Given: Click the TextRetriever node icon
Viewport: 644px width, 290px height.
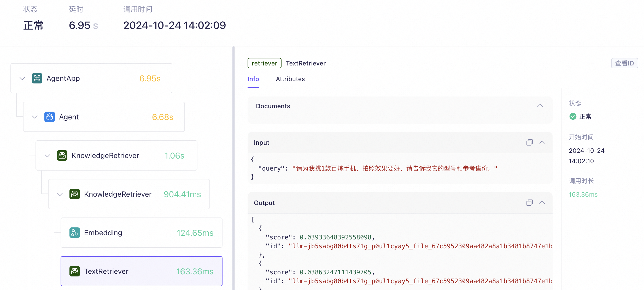Looking at the screenshot, I should pos(74,271).
